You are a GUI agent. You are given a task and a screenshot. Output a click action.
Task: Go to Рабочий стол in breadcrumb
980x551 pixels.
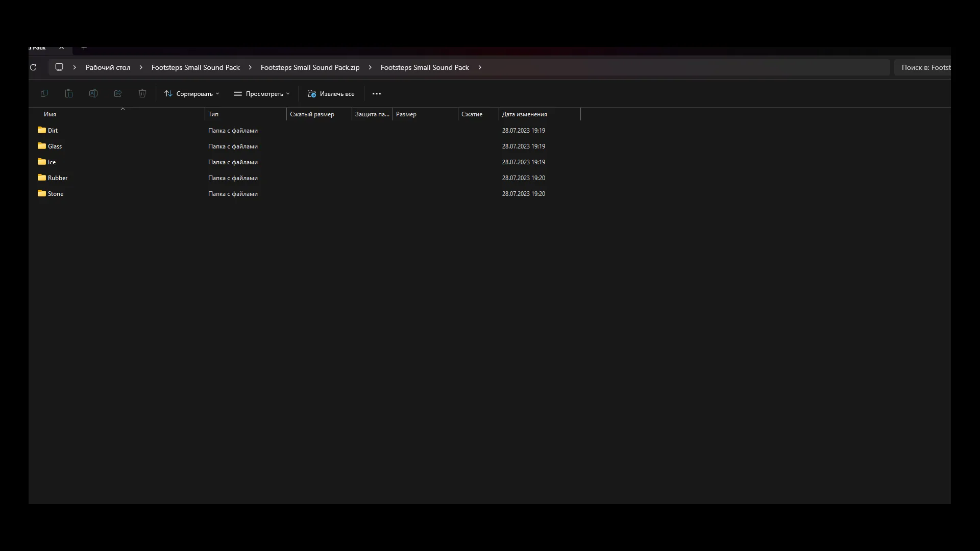(108, 67)
